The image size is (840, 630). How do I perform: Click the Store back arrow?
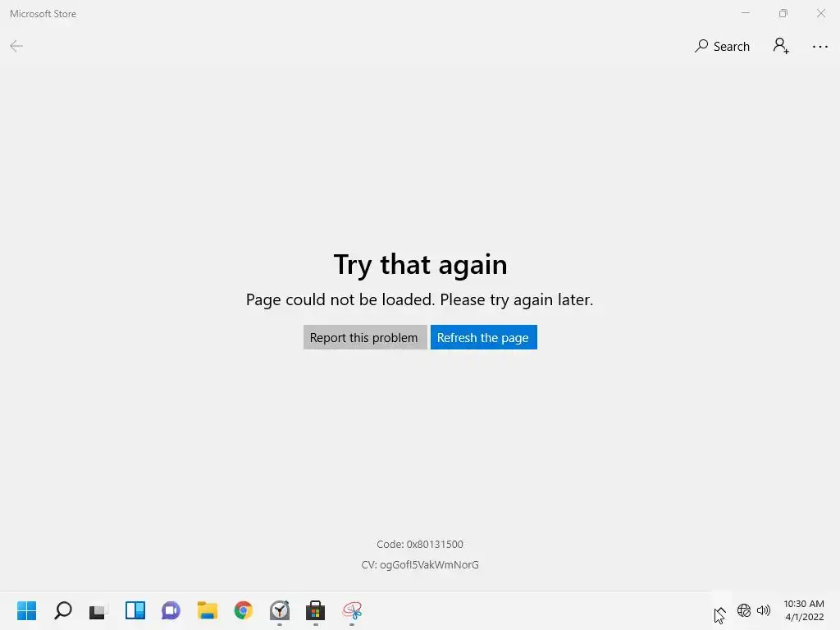click(16, 46)
